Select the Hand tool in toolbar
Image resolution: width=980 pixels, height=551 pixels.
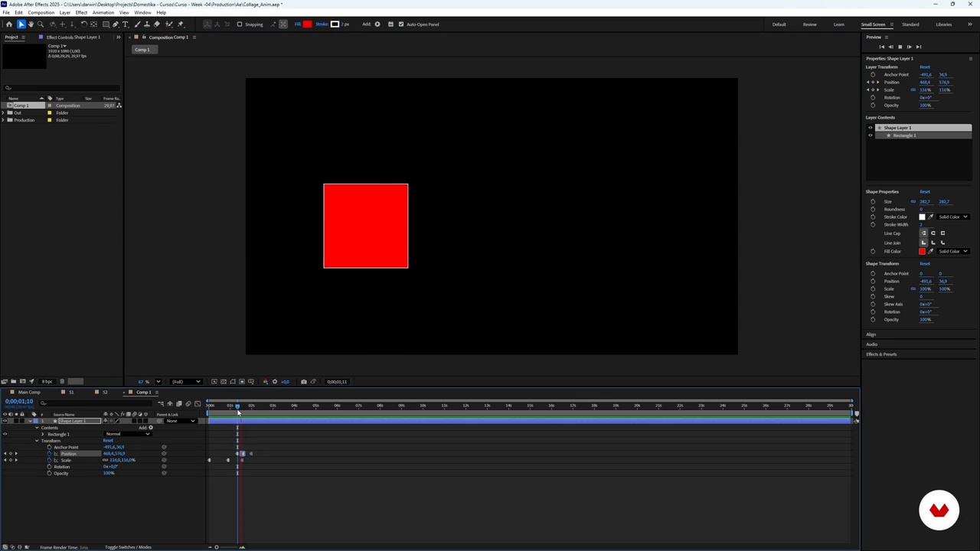(x=31, y=24)
